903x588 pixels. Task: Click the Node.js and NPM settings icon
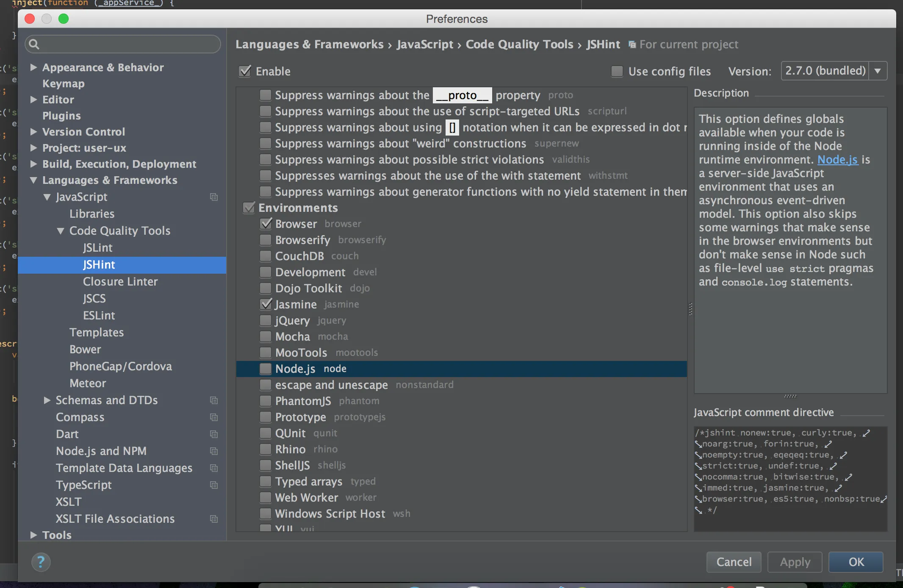pyautogui.click(x=215, y=450)
